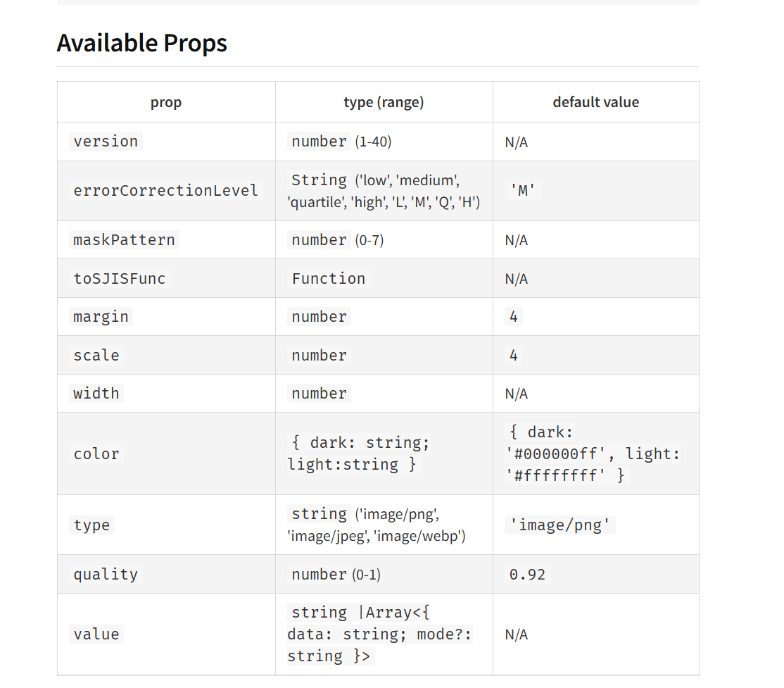The width and height of the screenshot is (784, 688).
Task: Select the version prop code label
Action: [x=106, y=142]
